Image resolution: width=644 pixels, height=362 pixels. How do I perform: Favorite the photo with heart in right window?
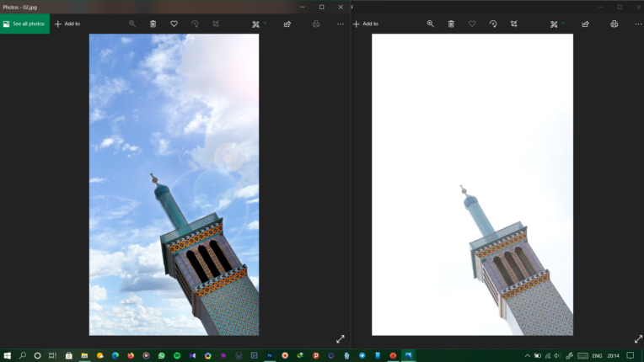[x=472, y=24]
